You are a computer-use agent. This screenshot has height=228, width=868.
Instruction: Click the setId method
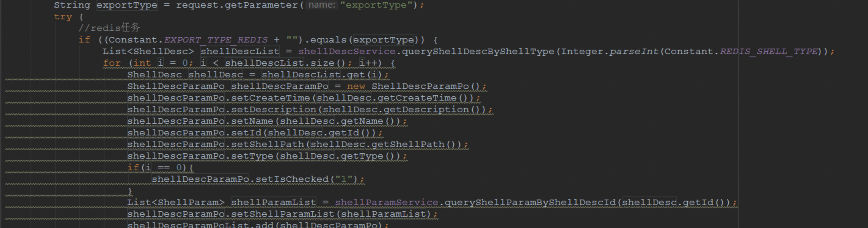pos(246,133)
